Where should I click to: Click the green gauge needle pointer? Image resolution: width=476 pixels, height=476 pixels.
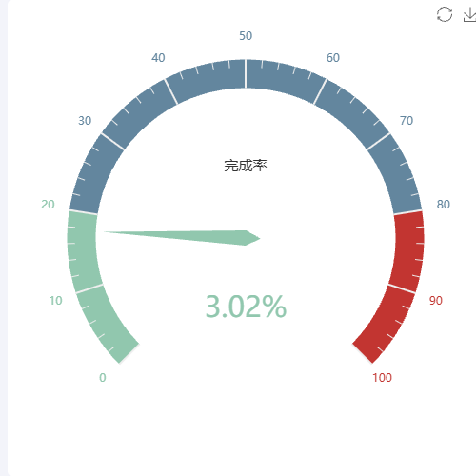[182, 238]
